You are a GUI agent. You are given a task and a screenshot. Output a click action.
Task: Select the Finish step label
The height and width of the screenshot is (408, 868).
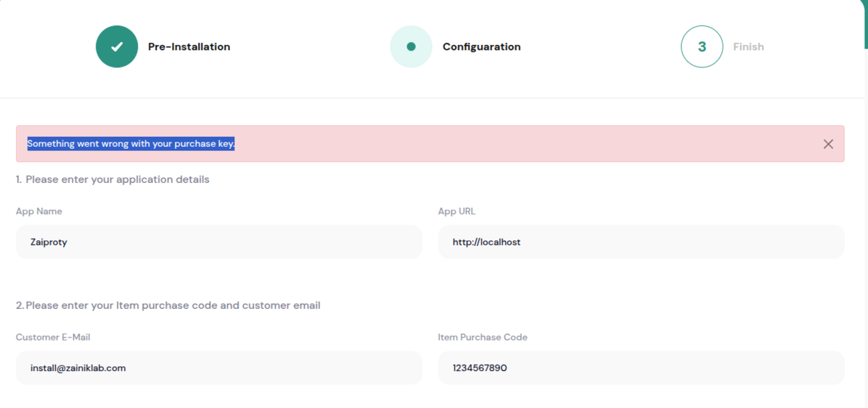tap(748, 46)
